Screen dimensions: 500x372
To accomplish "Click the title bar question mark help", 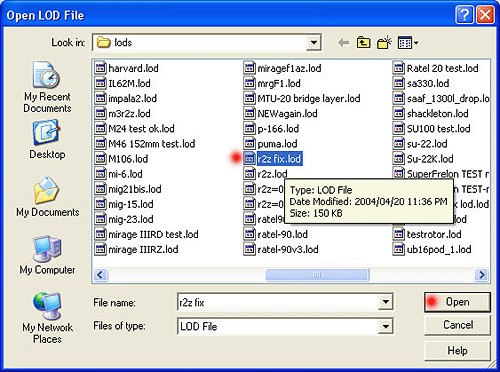I will click(464, 15).
